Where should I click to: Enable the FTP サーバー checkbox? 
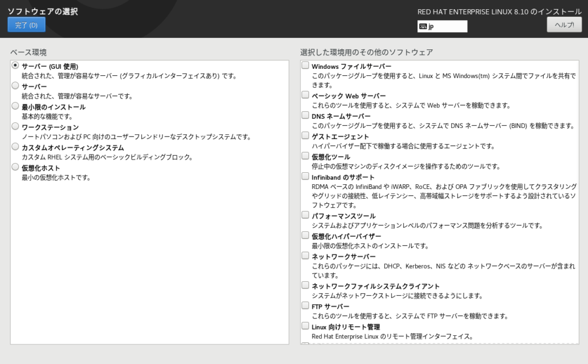[x=305, y=306]
